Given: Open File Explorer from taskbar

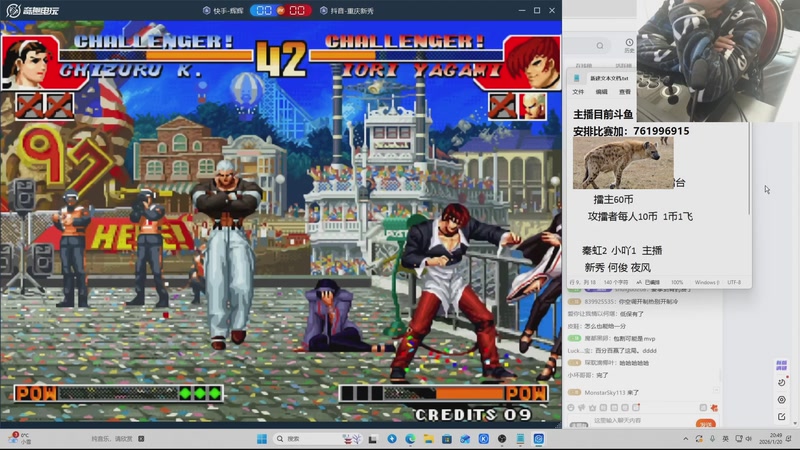Looking at the screenshot, I should tap(429, 439).
